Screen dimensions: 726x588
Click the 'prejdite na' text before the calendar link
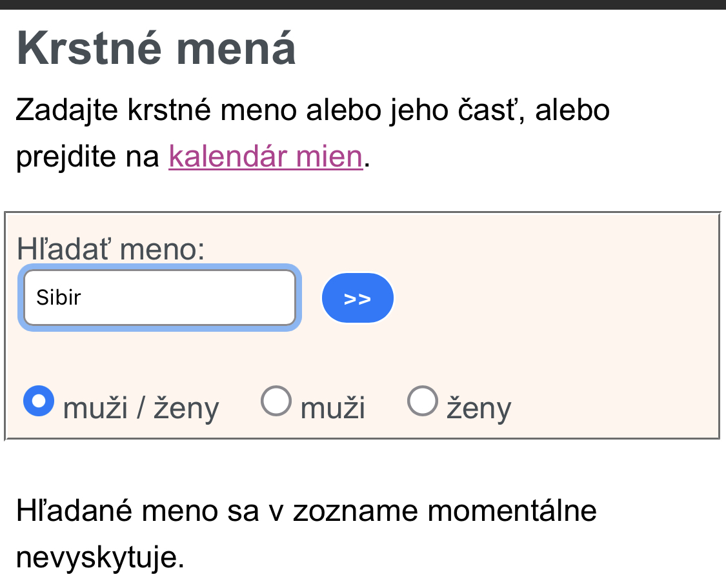tap(88, 157)
